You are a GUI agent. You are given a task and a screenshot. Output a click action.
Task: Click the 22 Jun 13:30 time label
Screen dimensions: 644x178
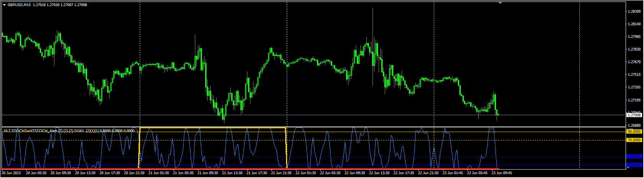tap(379, 173)
